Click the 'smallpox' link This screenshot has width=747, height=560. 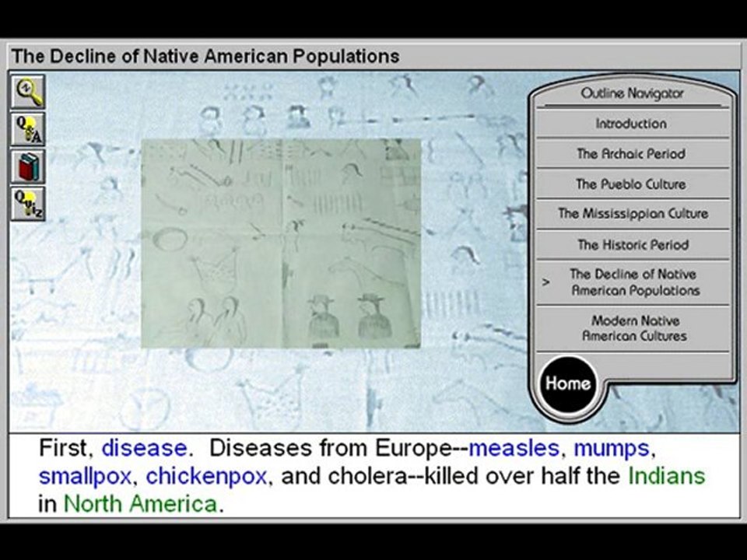tap(85, 477)
